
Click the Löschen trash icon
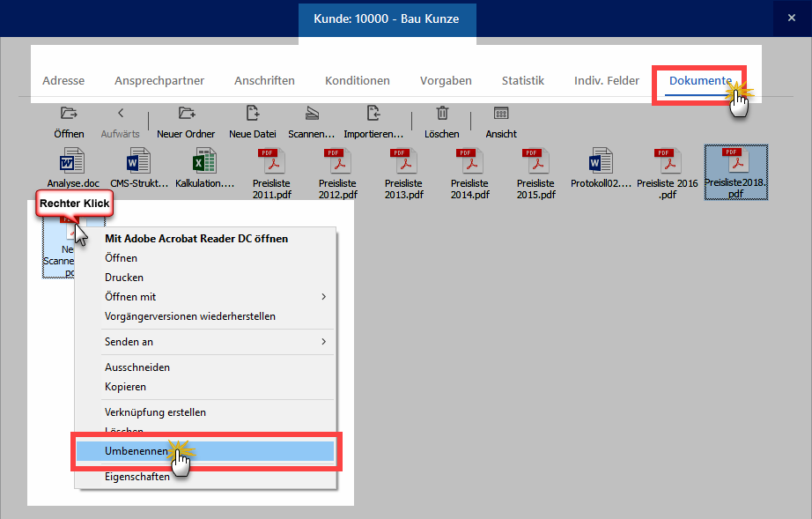pos(442,114)
